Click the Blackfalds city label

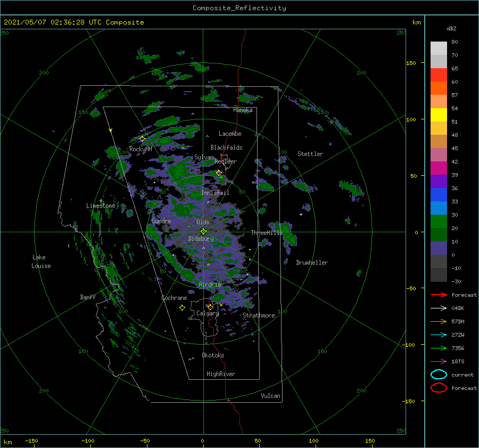(226, 148)
